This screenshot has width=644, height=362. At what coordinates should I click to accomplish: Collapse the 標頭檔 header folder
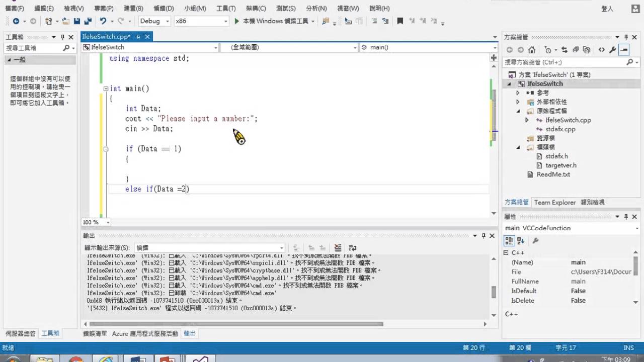[518, 147]
